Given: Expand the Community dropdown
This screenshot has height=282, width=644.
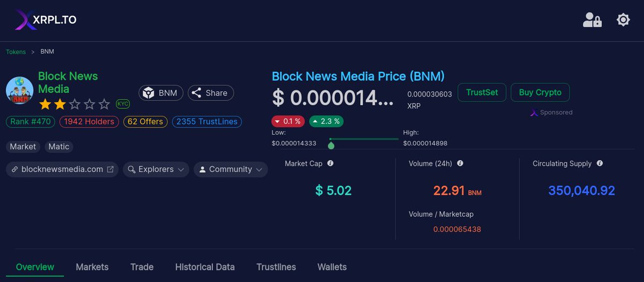Looking at the screenshot, I should (230, 169).
